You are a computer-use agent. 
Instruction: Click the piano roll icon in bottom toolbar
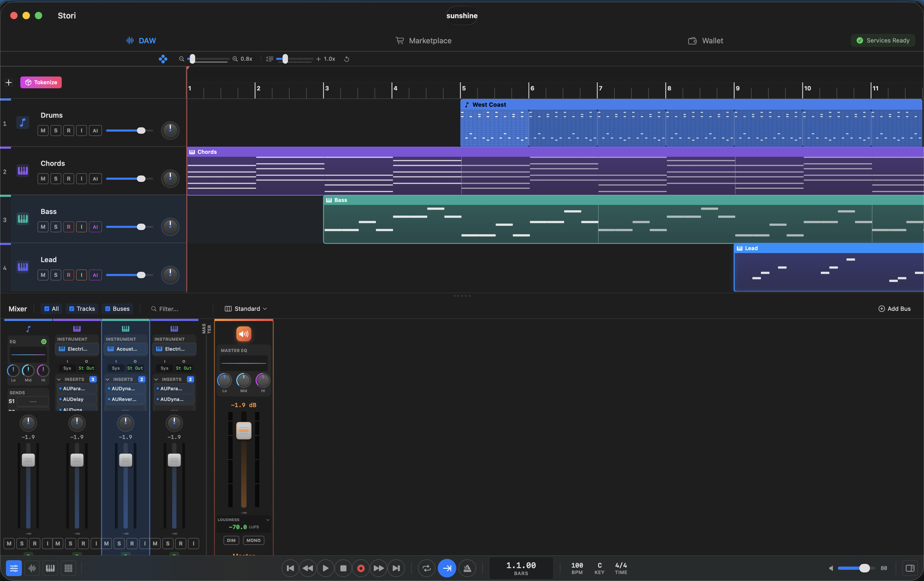click(x=50, y=568)
